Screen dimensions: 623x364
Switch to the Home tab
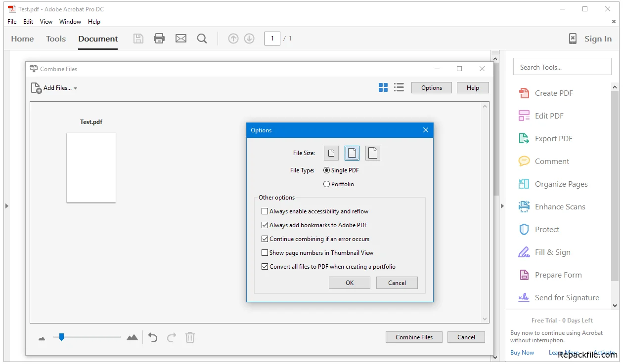tap(22, 39)
